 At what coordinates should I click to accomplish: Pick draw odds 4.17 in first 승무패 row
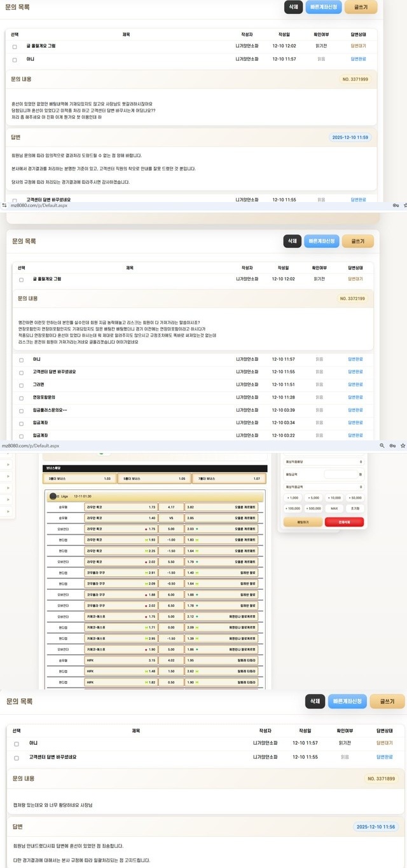[171, 507]
